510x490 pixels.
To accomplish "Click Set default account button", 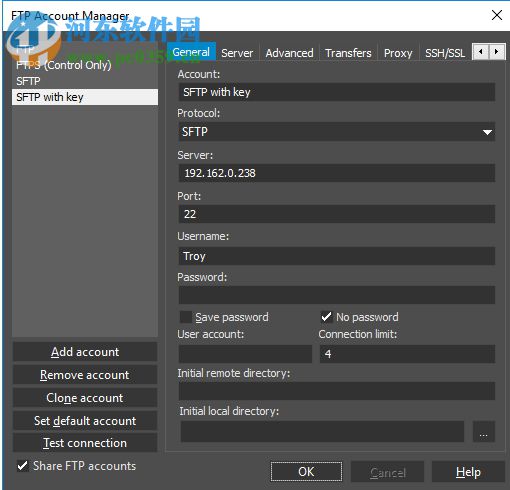I will click(x=85, y=421).
